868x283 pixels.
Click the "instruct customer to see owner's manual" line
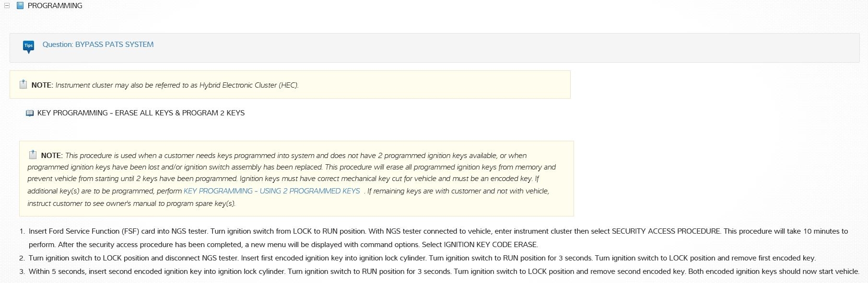131,204
